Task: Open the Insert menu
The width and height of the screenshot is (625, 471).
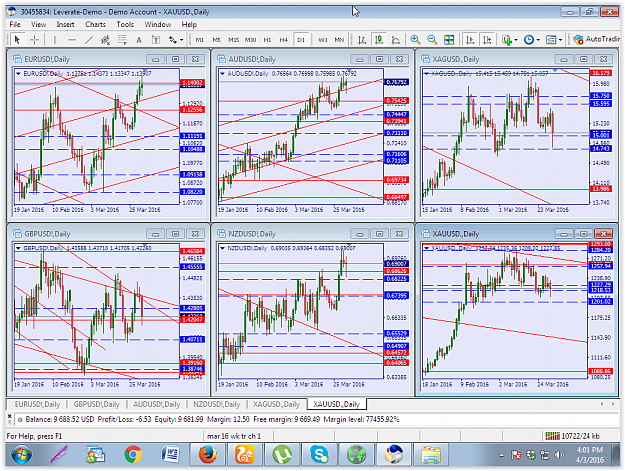Action: (x=65, y=24)
